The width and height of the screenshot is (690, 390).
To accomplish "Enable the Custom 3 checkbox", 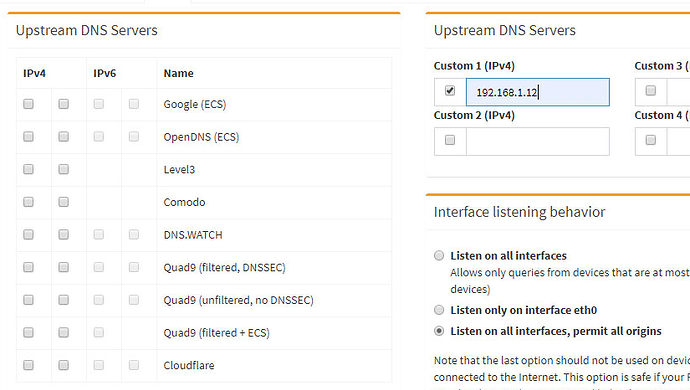I will 650,91.
